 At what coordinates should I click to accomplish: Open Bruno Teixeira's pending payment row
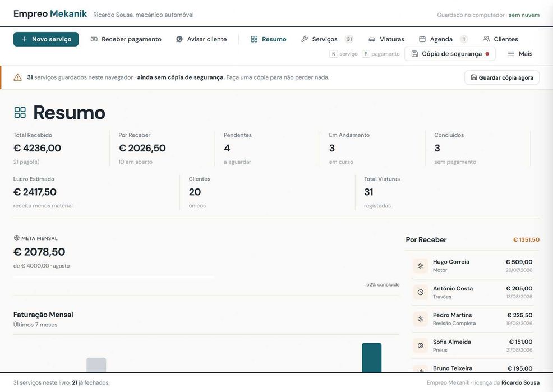473,367
